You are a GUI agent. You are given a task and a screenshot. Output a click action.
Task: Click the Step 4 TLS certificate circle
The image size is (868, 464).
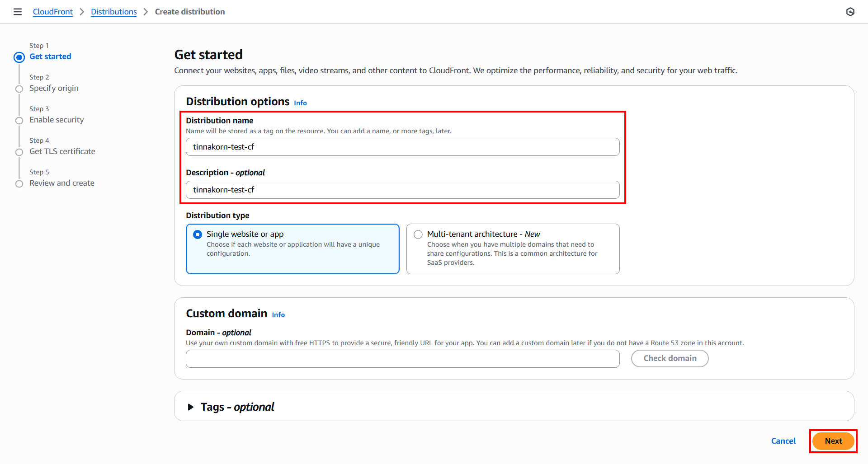(19, 152)
